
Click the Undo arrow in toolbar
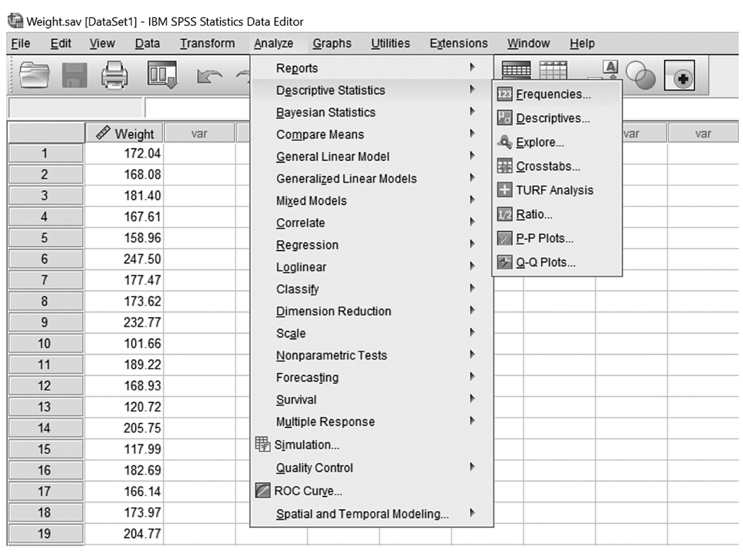[209, 76]
